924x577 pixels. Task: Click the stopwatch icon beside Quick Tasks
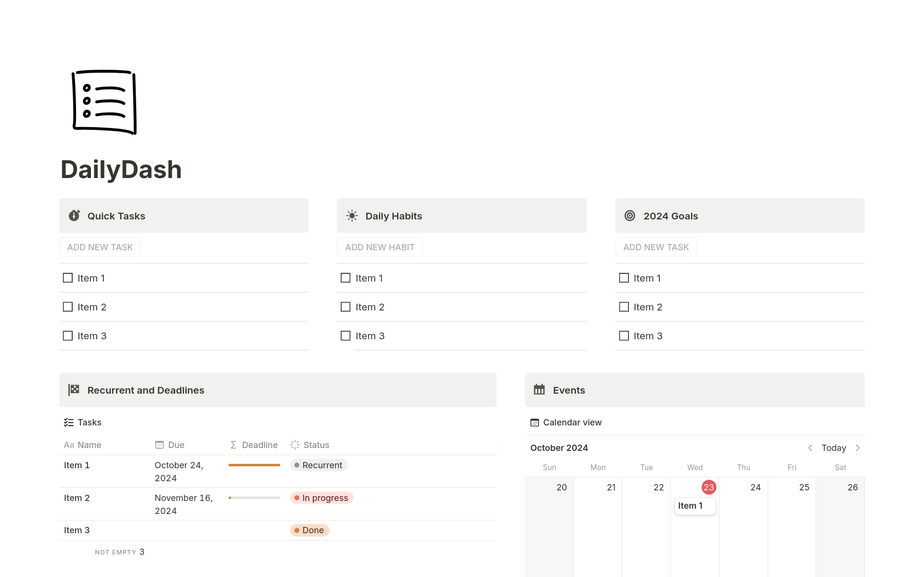point(73,216)
